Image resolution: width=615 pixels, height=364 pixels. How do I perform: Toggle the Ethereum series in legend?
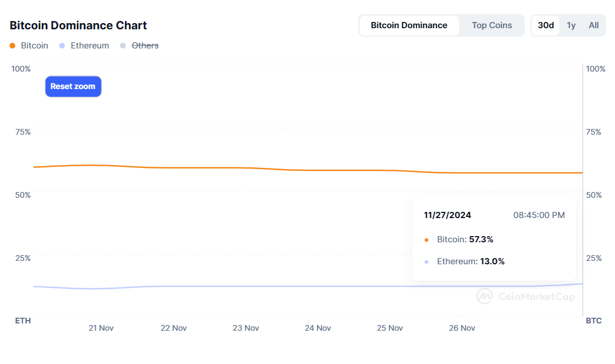point(84,46)
